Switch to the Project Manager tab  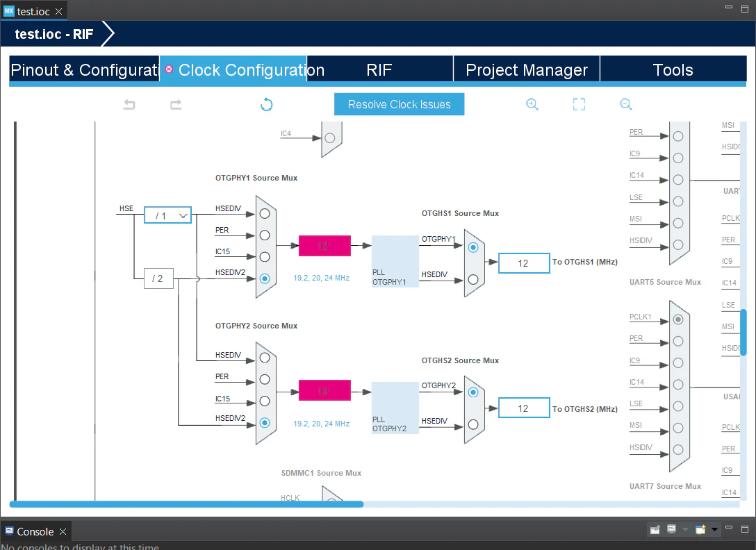(x=527, y=70)
